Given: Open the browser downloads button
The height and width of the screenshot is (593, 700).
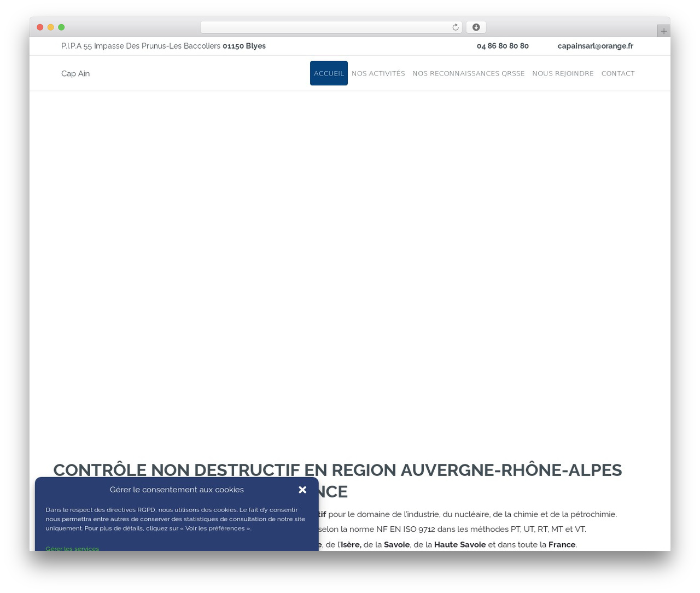Looking at the screenshot, I should (x=476, y=27).
